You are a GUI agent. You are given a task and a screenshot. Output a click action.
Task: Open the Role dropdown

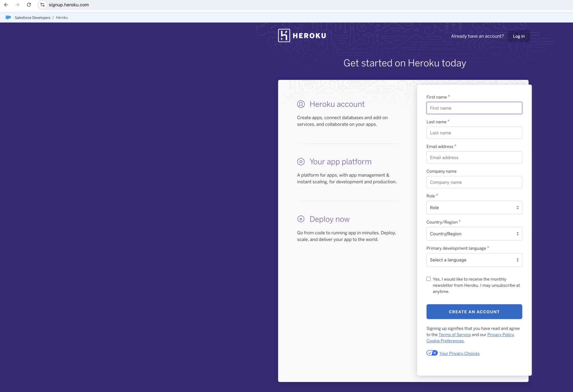point(474,208)
